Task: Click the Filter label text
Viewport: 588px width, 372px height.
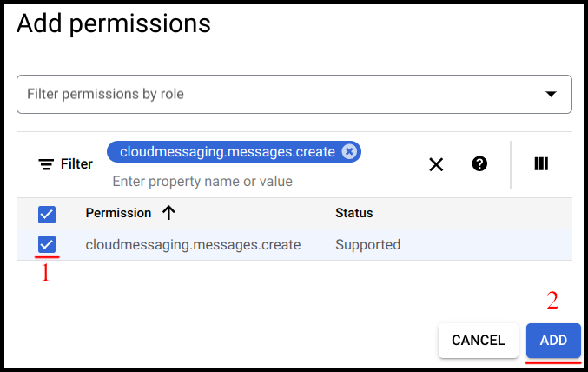Action: point(76,164)
